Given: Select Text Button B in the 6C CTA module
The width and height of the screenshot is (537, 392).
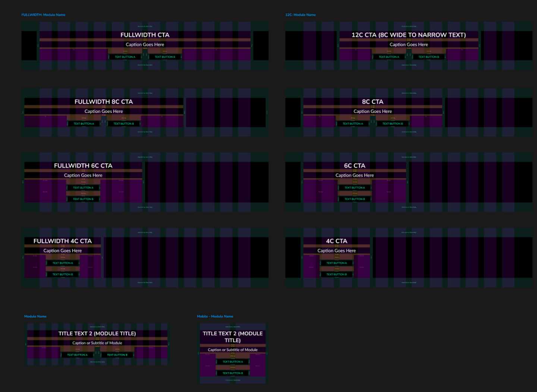Looking at the screenshot, I should (x=355, y=199).
